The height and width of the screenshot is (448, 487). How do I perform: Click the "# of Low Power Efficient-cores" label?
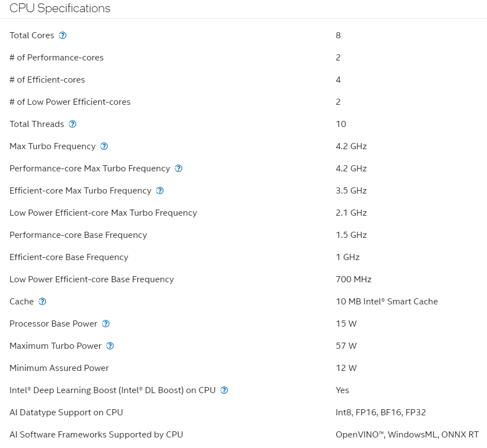point(70,102)
